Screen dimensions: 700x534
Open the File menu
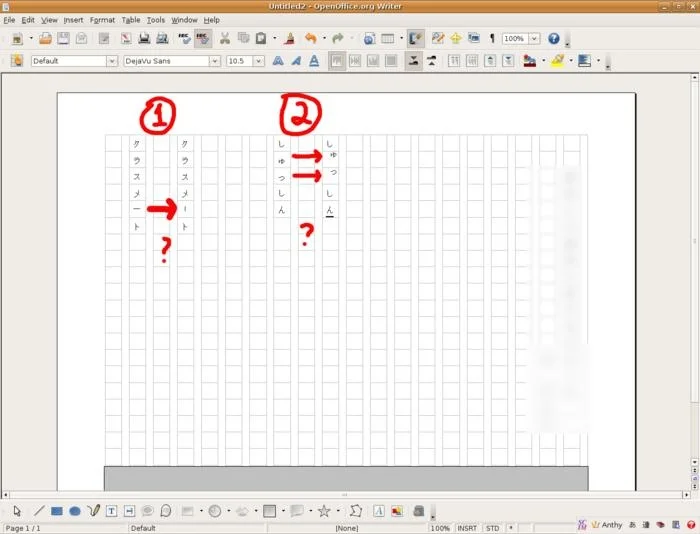pyautogui.click(x=9, y=20)
